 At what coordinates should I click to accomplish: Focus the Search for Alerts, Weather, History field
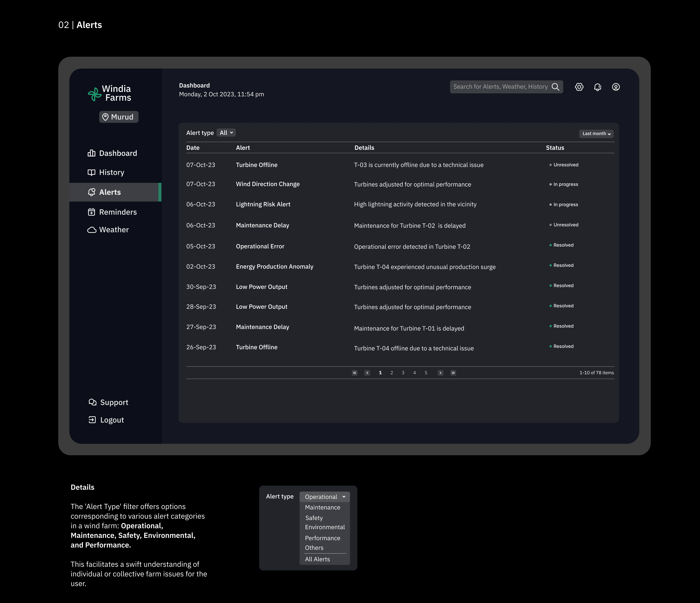click(506, 87)
